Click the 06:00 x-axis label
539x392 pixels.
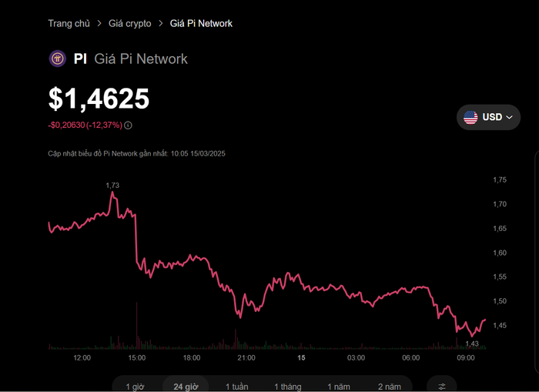tap(410, 357)
